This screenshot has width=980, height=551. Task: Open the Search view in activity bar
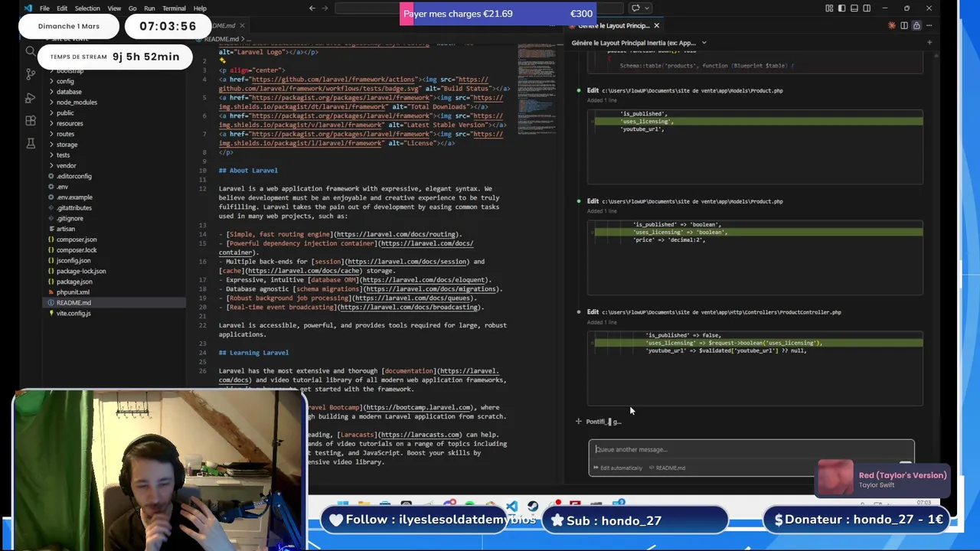[31, 51]
